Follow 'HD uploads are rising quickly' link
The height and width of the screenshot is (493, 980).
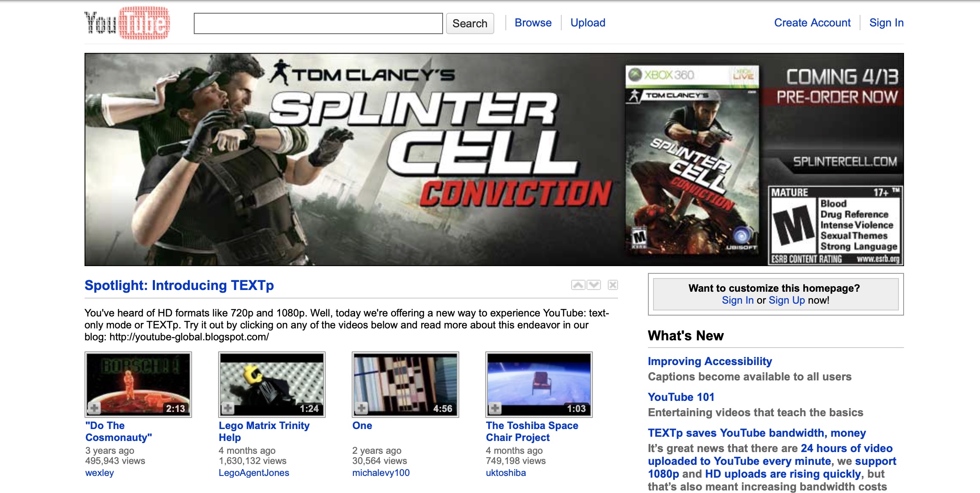(783, 474)
